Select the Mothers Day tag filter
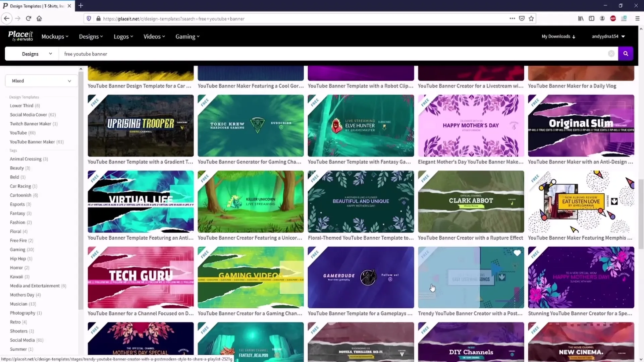The height and width of the screenshot is (362, 644). (25, 295)
